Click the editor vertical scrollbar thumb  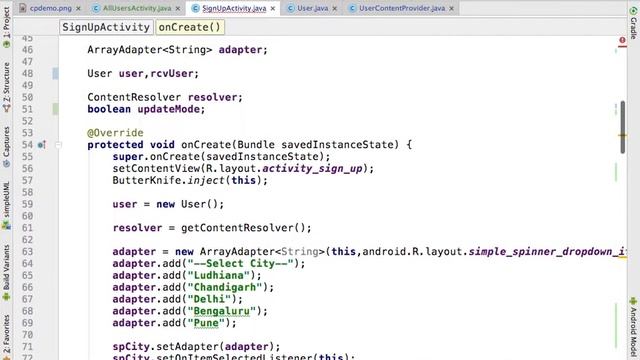622,127
